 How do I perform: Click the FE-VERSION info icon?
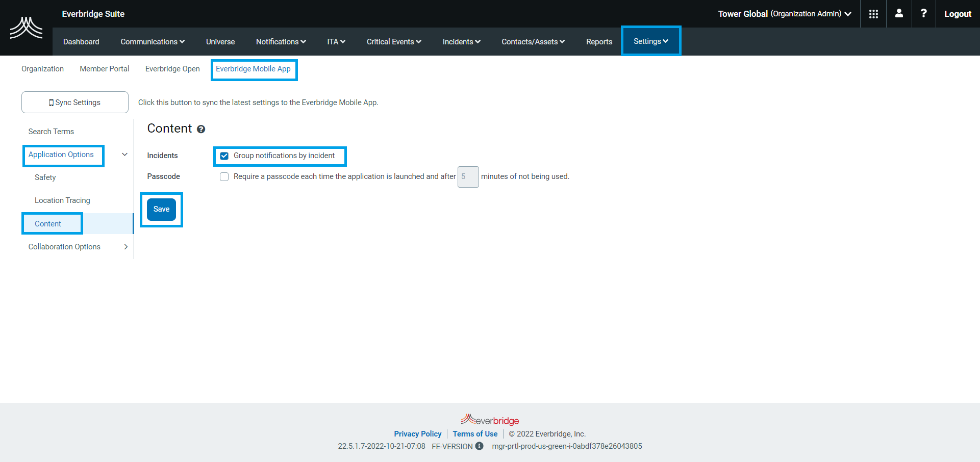coord(479,446)
